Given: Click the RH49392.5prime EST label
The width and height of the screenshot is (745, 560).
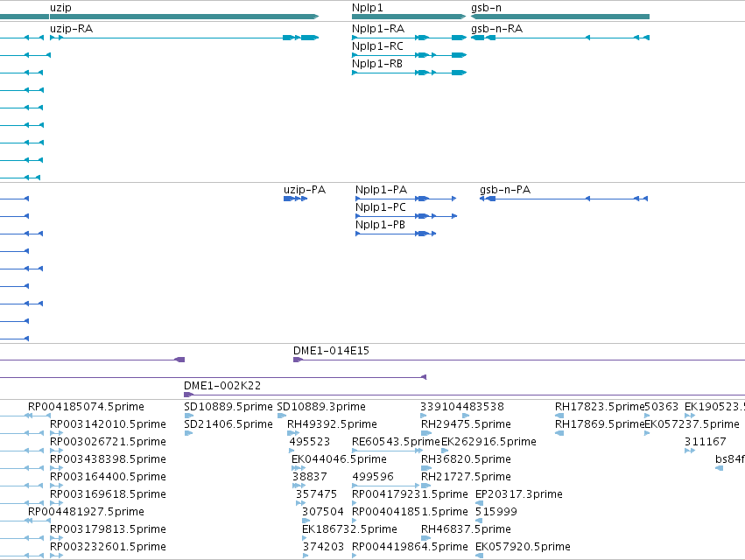Looking at the screenshot, I should 332,424.
